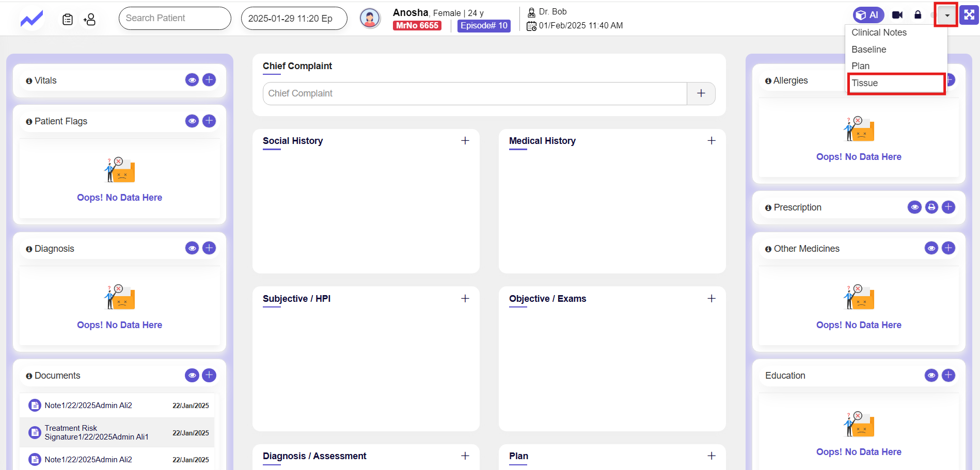Click the Search Patient field
The image size is (980, 470).
175,19
